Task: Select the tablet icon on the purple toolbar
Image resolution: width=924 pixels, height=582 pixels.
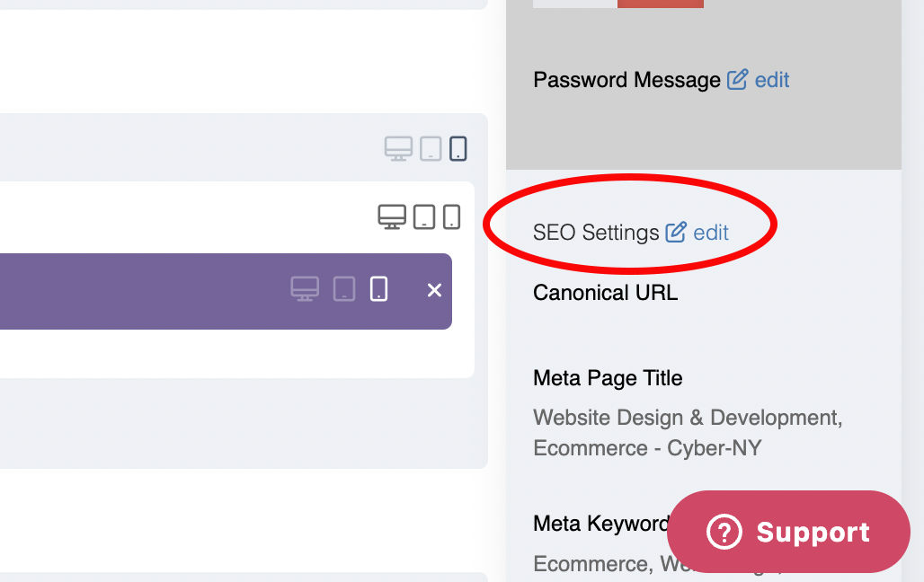Action: click(x=342, y=289)
